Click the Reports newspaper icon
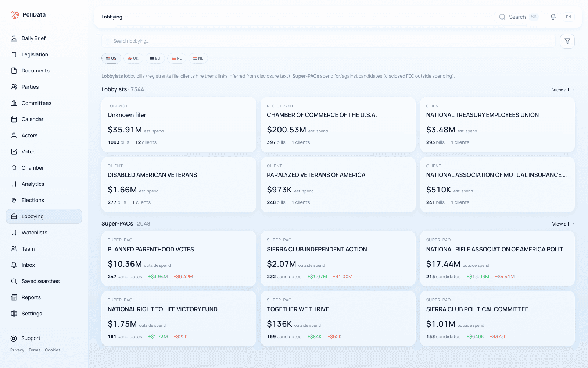 (14, 297)
